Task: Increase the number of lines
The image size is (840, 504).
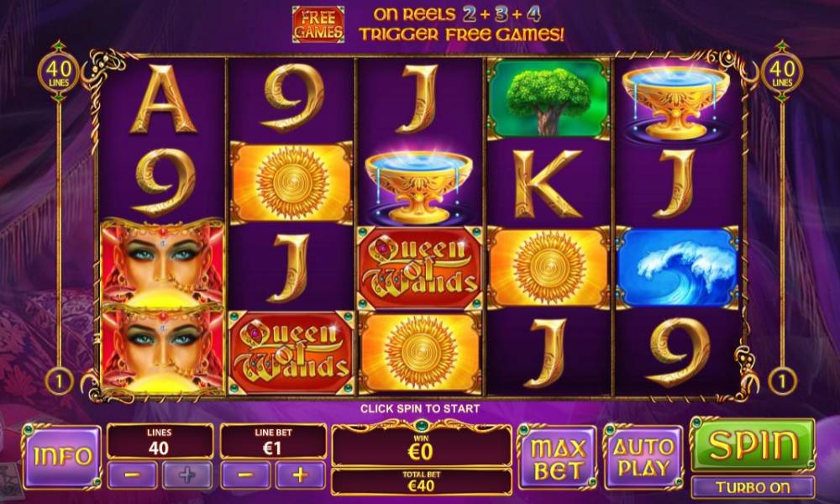Action: coord(187,475)
